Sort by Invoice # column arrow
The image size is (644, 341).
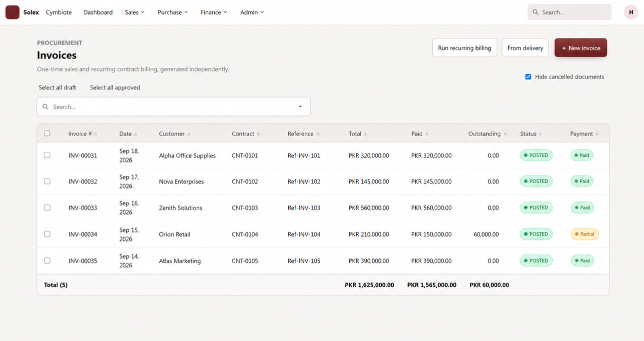pyautogui.click(x=96, y=134)
